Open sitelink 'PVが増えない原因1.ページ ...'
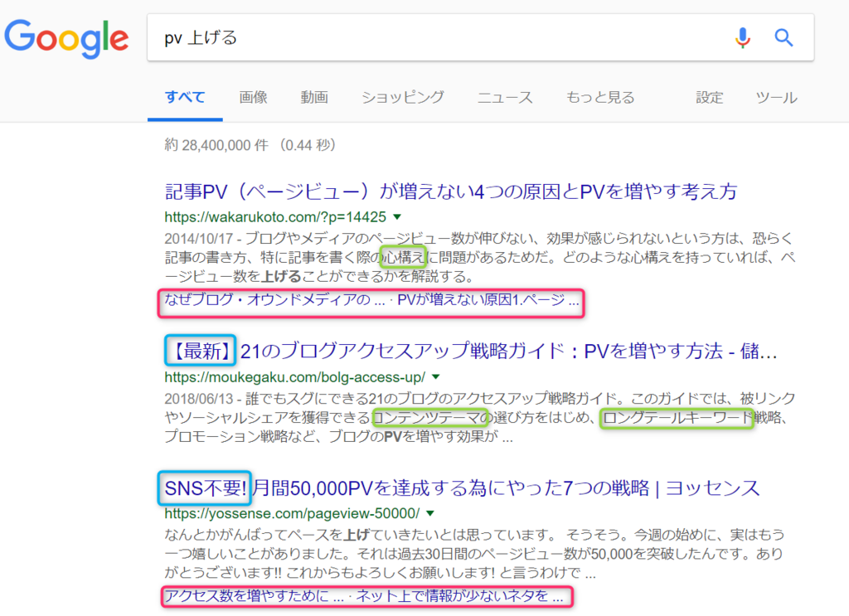The height and width of the screenshot is (616, 849). pyautogui.click(x=488, y=299)
